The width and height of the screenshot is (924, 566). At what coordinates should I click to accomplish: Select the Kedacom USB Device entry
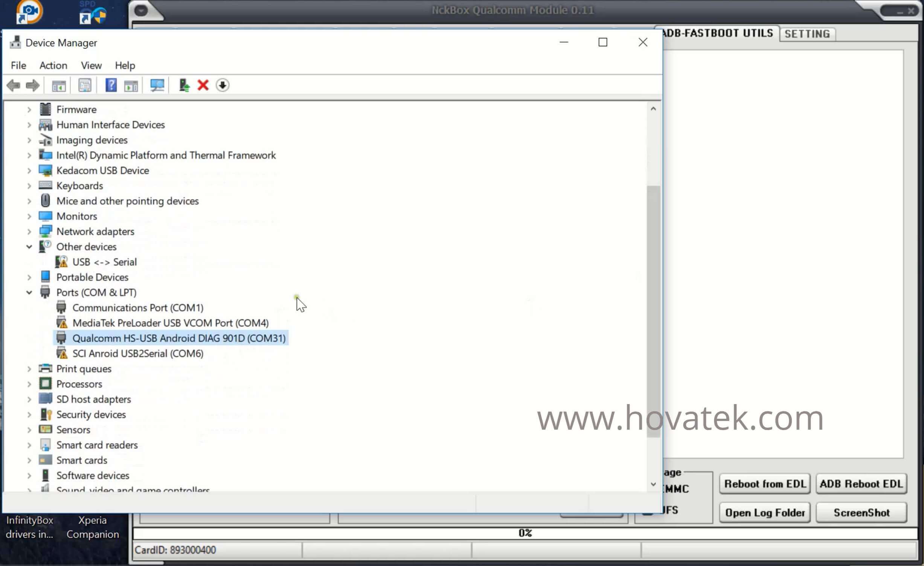pyautogui.click(x=102, y=170)
